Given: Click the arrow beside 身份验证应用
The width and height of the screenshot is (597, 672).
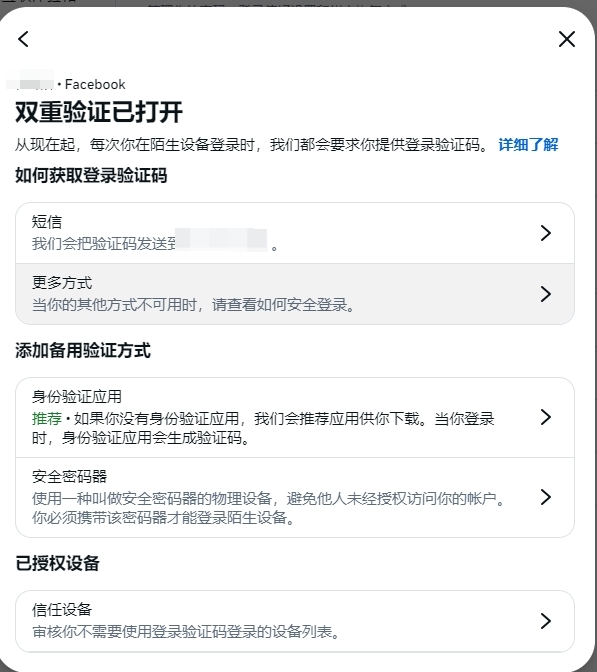Looking at the screenshot, I should coord(546,417).
